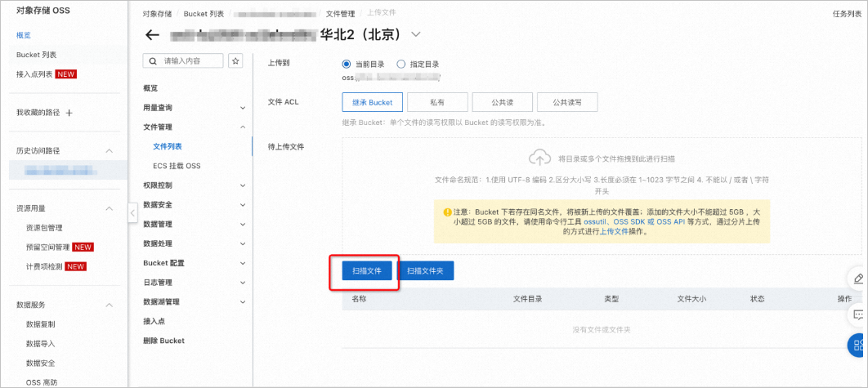Image resolution: width=868 pixels, height=388 pixels.
Task: Choose 继承 Bucket file ACL option
Action: [x=372, y=102]
